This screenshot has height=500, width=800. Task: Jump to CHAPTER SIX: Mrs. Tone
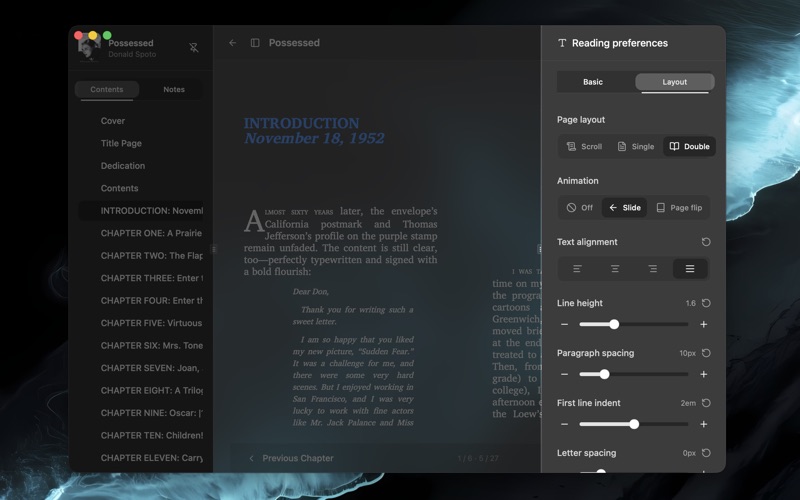[141, 345]
